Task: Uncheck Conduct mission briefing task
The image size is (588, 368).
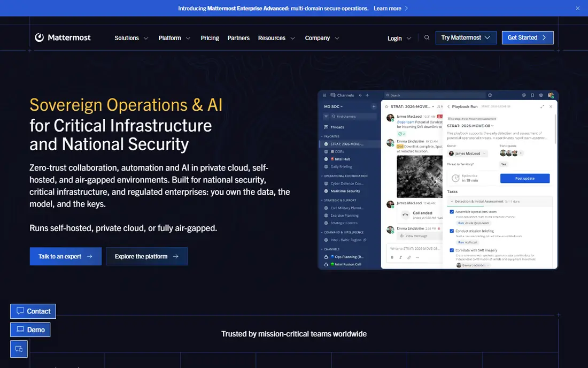Action: [x=452, y=231]
